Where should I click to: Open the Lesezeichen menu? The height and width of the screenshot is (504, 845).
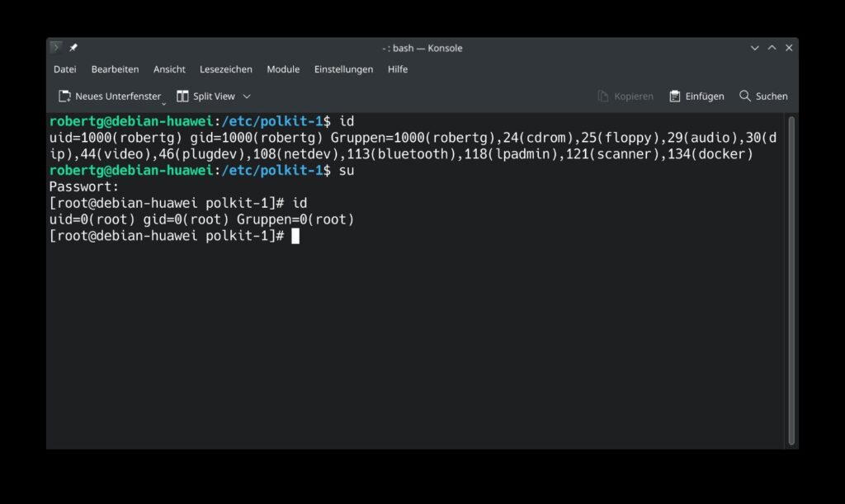pos(226,69)
